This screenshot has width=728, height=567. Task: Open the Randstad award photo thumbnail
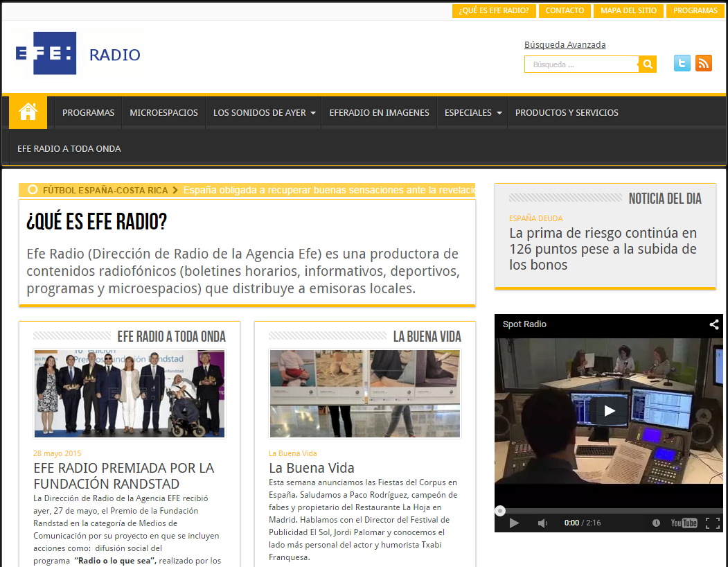130,394
